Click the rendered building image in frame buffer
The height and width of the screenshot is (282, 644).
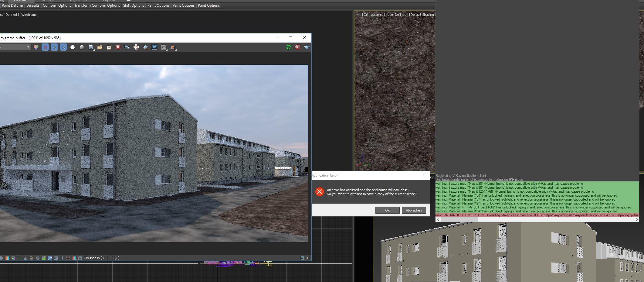154,153
